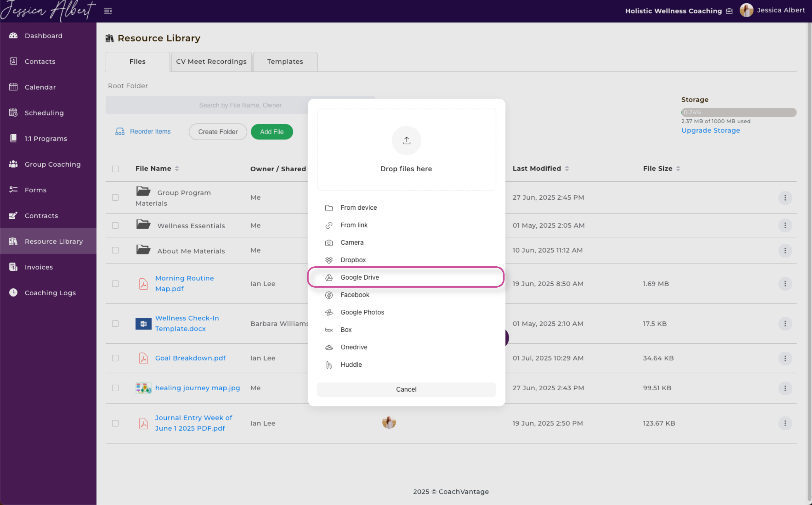Screen dimensions: 812x505
Task: Click the upload arrow icon in drop zone
Action: point(406,140)
